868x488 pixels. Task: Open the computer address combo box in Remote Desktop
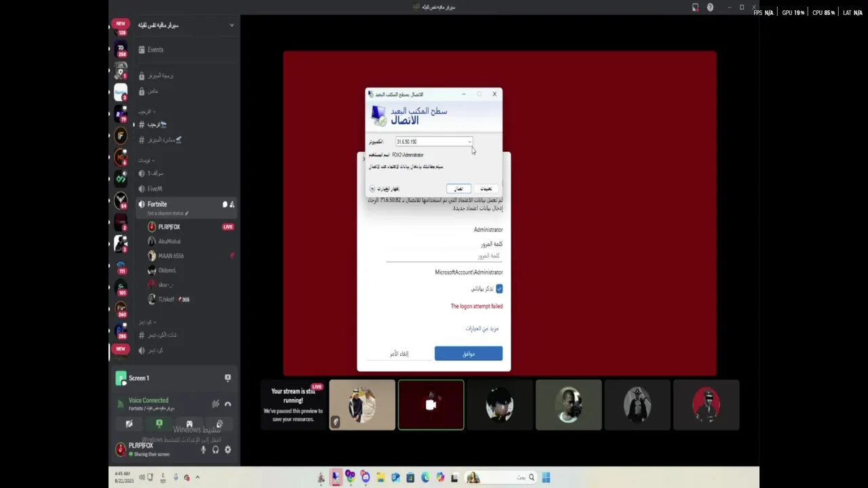click(x=433, y=142)
